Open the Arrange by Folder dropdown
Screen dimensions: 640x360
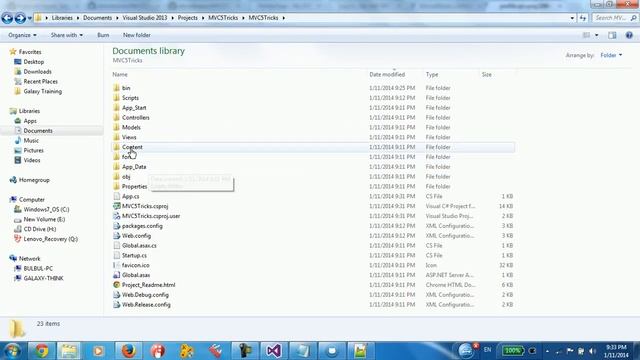tap(611, 55)
